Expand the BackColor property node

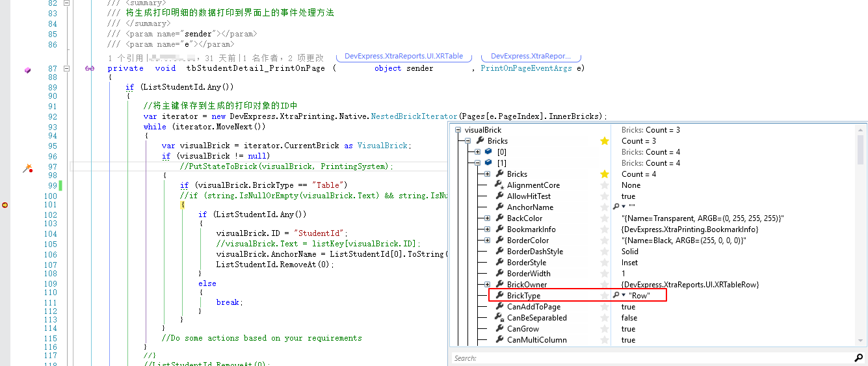coord(488,218)
